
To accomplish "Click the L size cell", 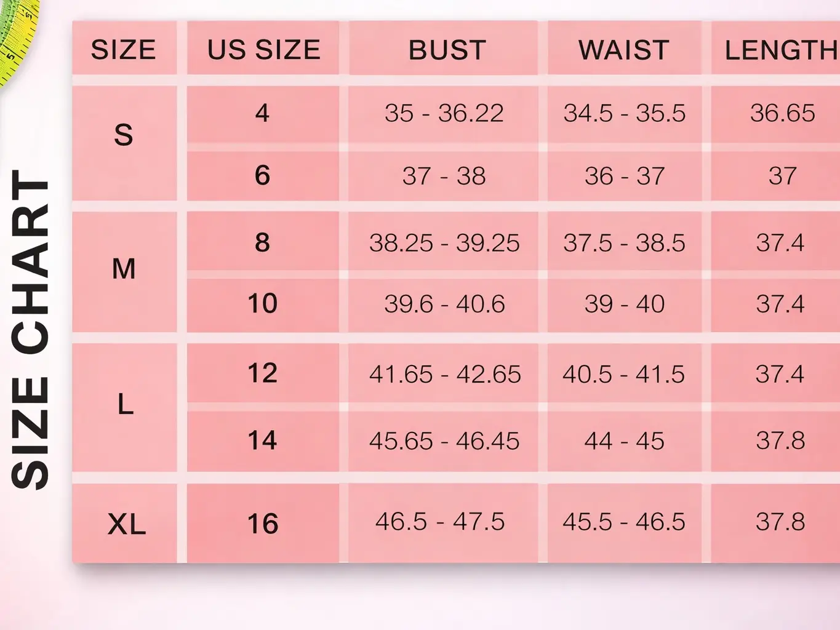I will [125, 404].
